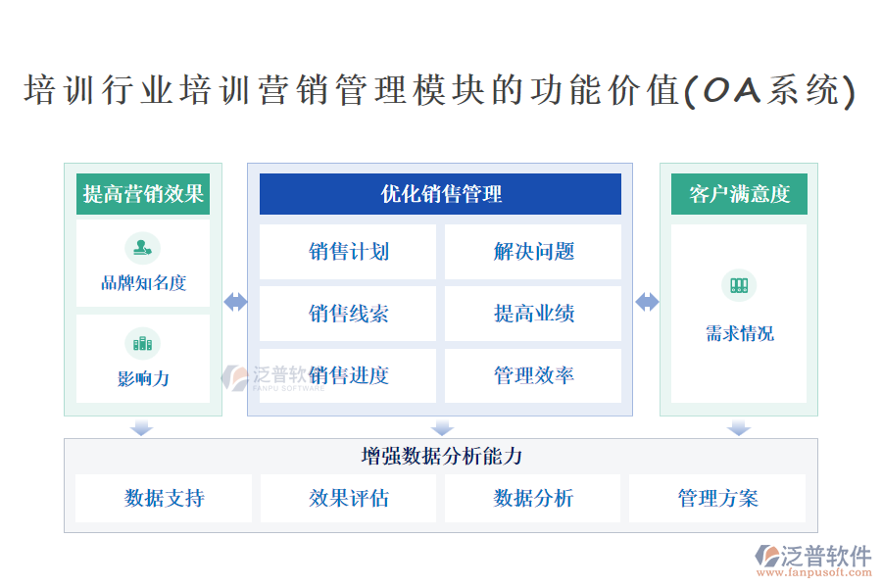Click the 销售进度 cell
Screen dimensions: 882x588
348,375
